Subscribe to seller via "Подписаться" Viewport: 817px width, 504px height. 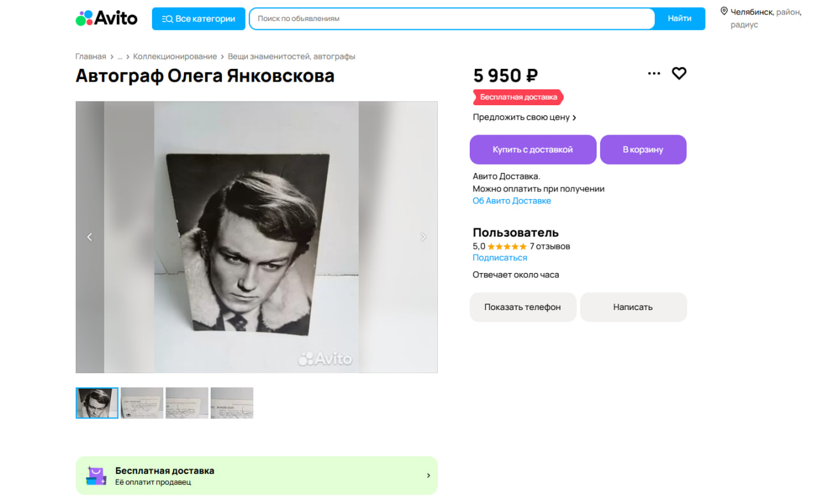500,258
